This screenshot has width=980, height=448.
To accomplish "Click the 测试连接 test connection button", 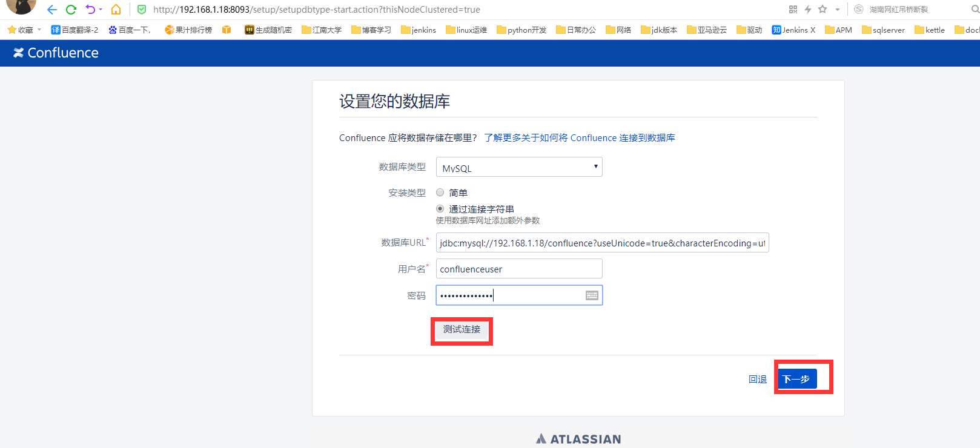I will point(462,329).
